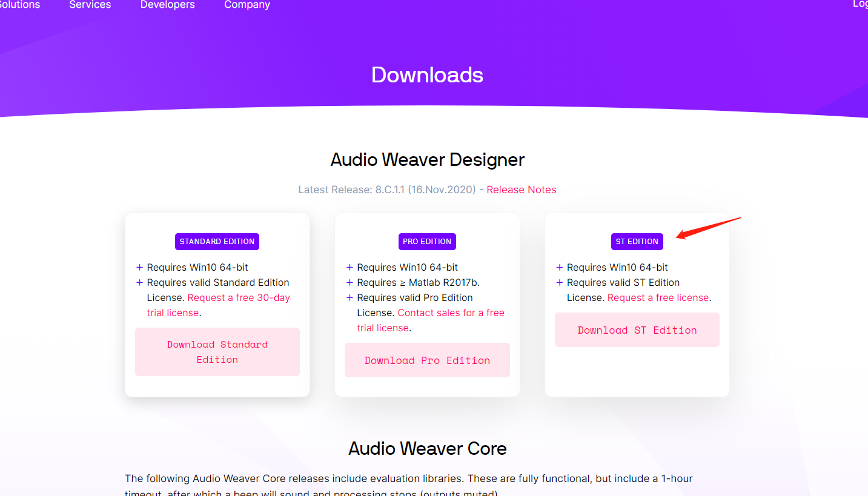Click plus icon beside valid ST Edition requirement
Viewport: 868px width, 496px height.
click(560, 282)
